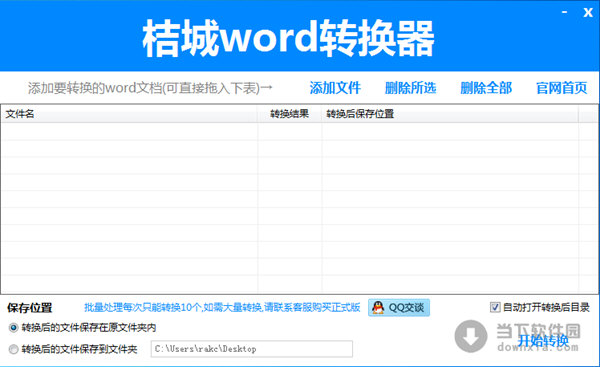Click the 转换后保存位置 column header
The width and height of the screenshot is (600, 367).
point(450,114)
